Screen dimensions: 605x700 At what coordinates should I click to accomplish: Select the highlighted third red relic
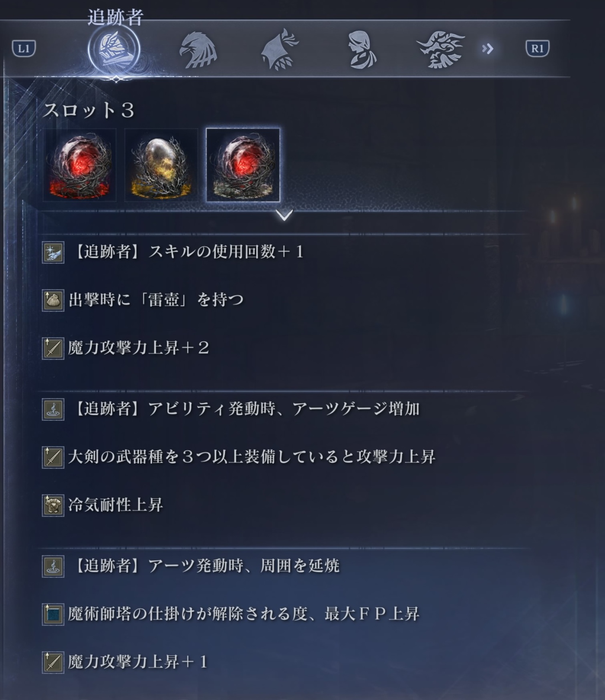(243, 165)
